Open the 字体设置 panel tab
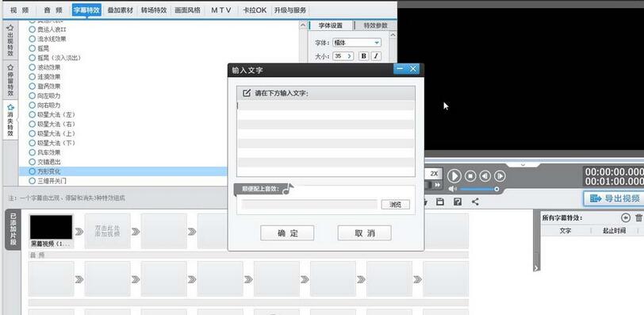 (331, 25)
